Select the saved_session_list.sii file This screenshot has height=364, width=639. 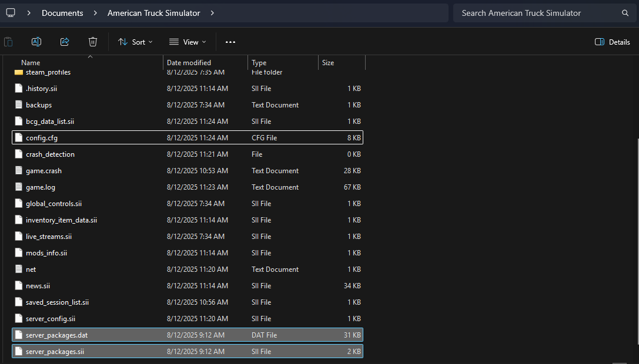coord(188,302)
